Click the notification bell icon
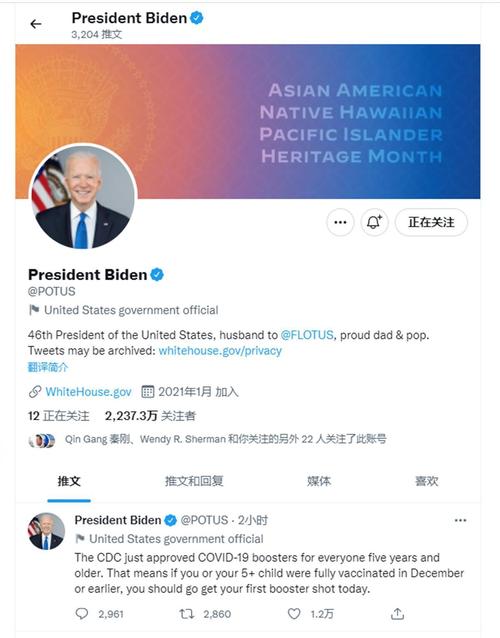 click(374, 222)
